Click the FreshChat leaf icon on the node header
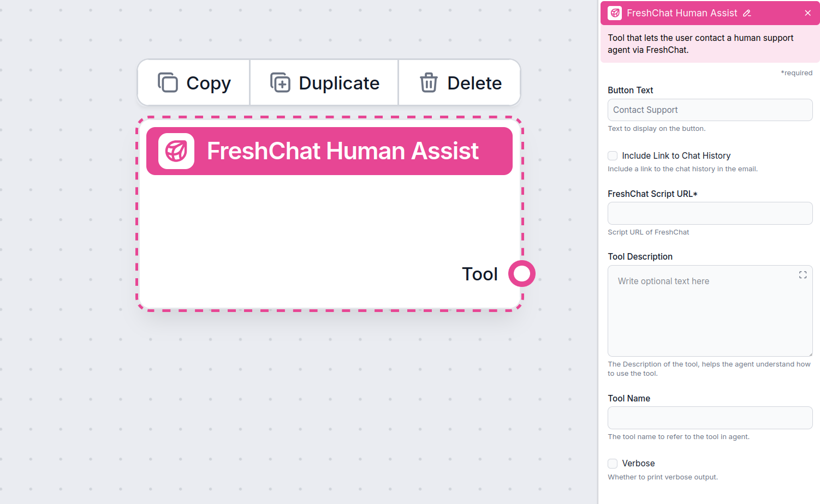This screenshot has height=504, width=820. click(176, 151)
